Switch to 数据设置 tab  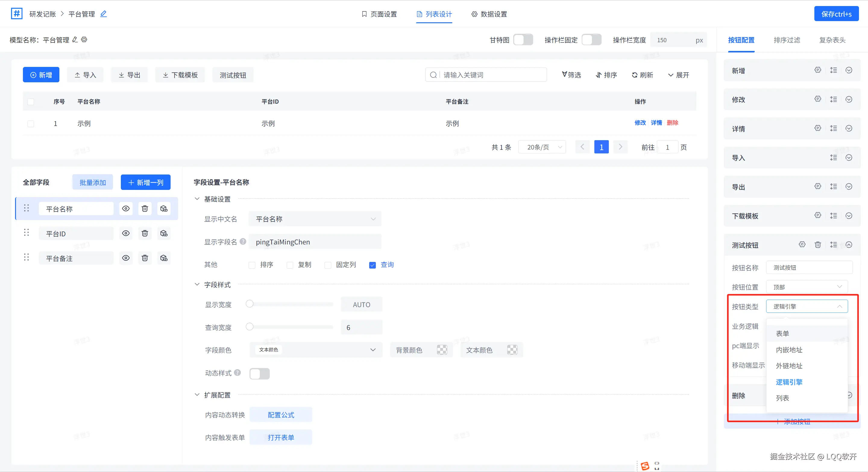489,14
